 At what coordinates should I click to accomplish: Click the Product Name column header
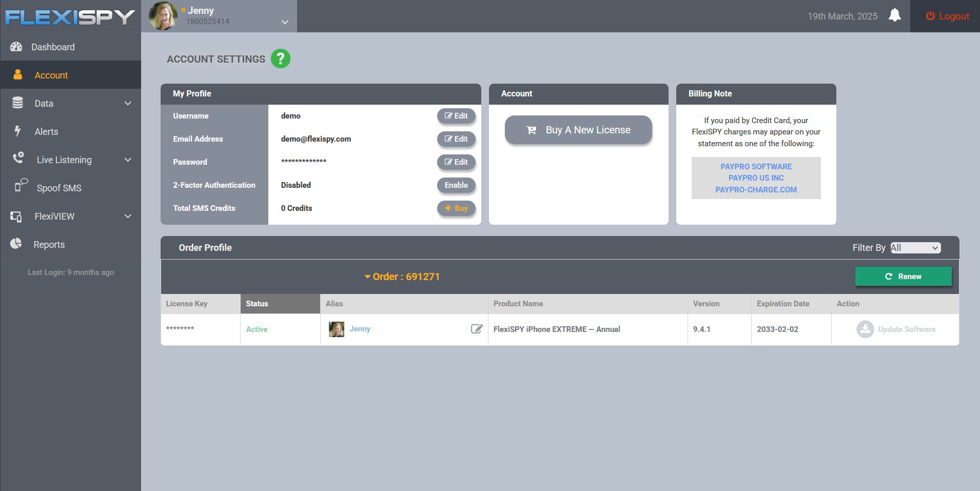588,304
